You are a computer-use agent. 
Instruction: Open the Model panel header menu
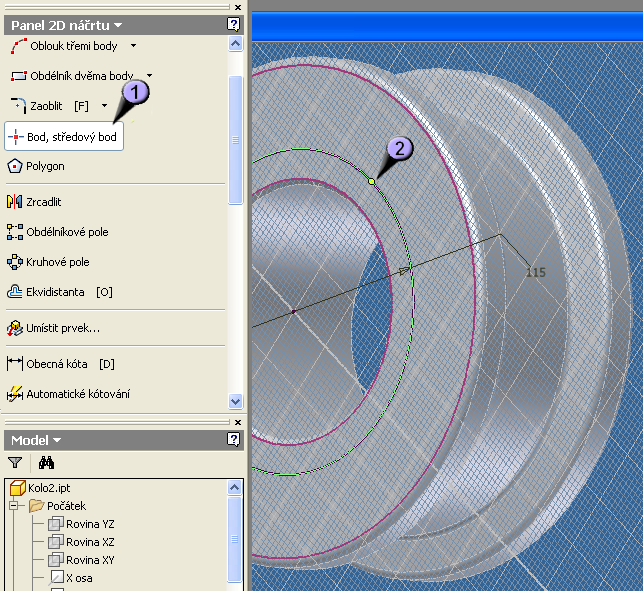coord(36,440)
